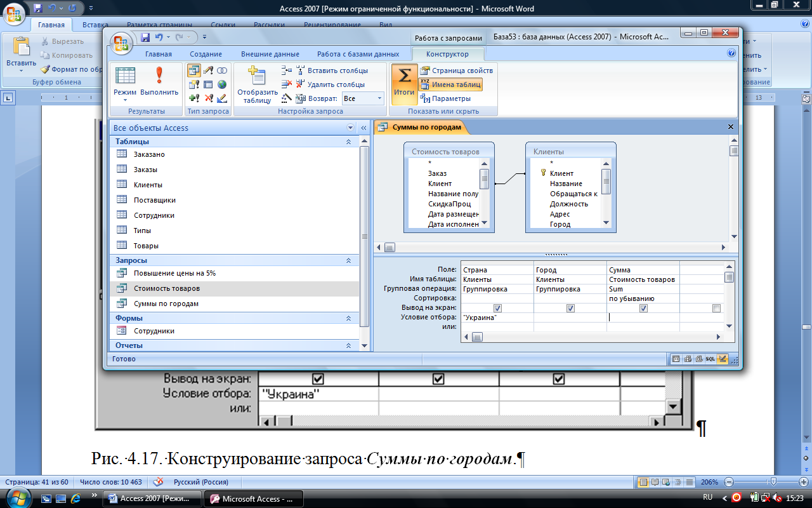Move the Word zoom slider handle
This screenshot has width=812, height=508.
[x=773, y=482]
